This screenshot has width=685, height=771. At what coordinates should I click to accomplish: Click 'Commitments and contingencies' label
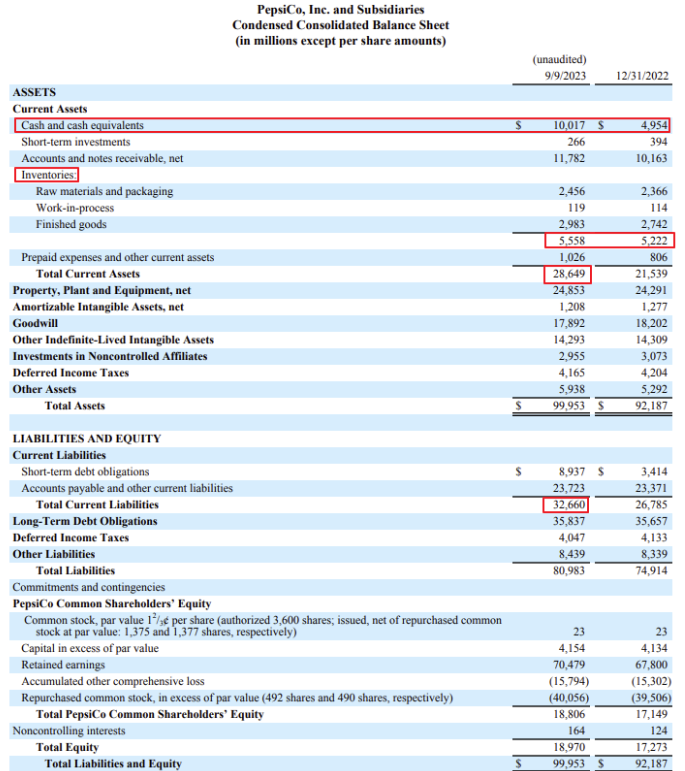click(89, 587)
